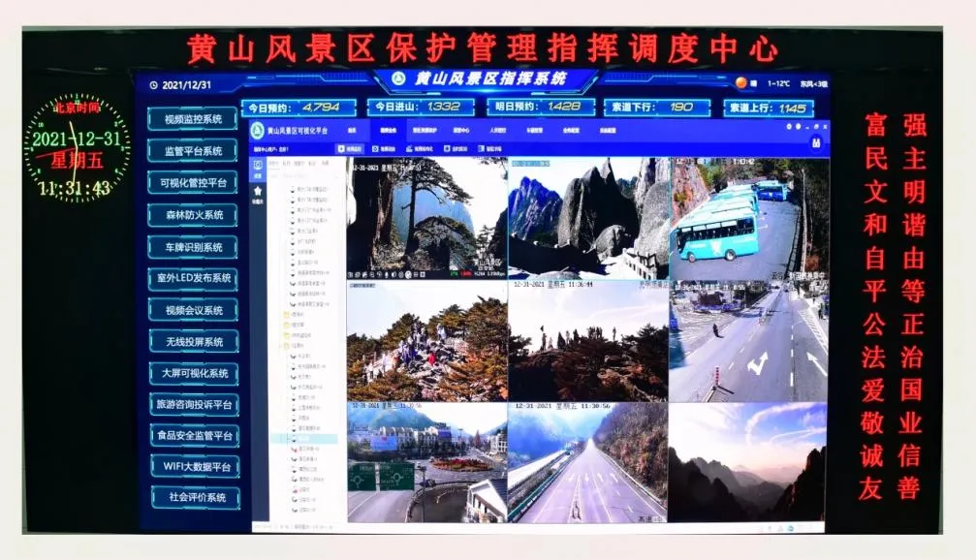The width and height of the screenshot is (976, 560).
Task: Open the WIFI大数据平台 button
Action: pos(196,466)
